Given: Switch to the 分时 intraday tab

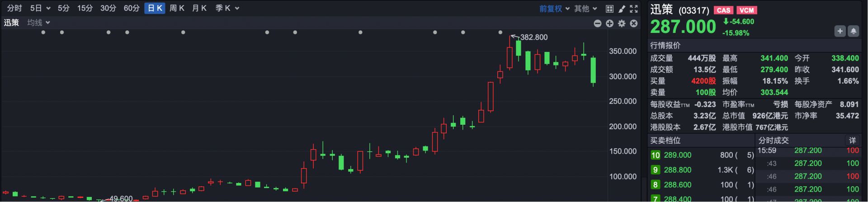Looking at the screenshot, I should 14,8.
